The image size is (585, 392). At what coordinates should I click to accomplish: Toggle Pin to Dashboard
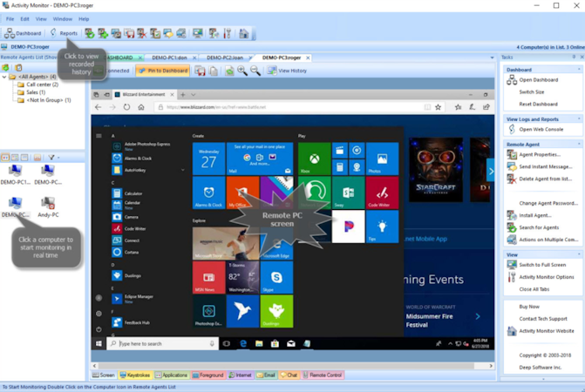pos(163,71)
